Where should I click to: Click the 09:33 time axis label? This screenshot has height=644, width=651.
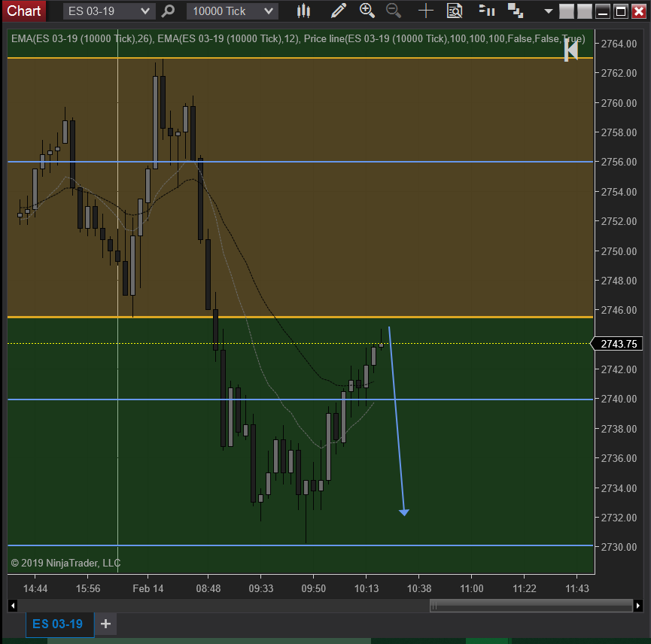click(x=260, y=588)
